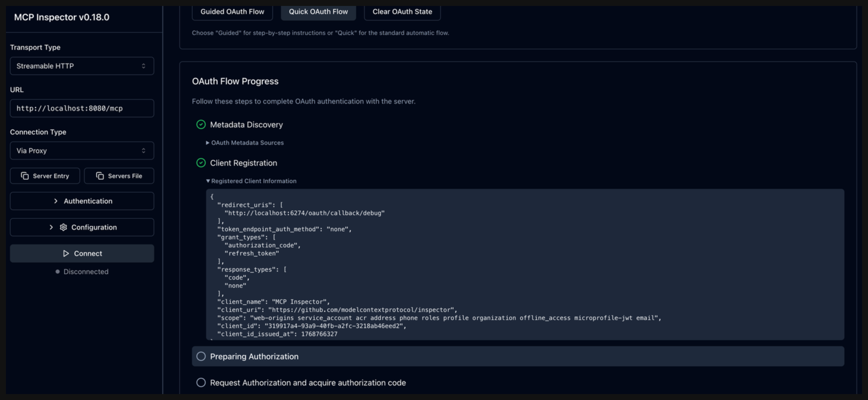The image size is (868, 400).
Task: Click the copy icon on Servers File
Action: pos(100,176)
